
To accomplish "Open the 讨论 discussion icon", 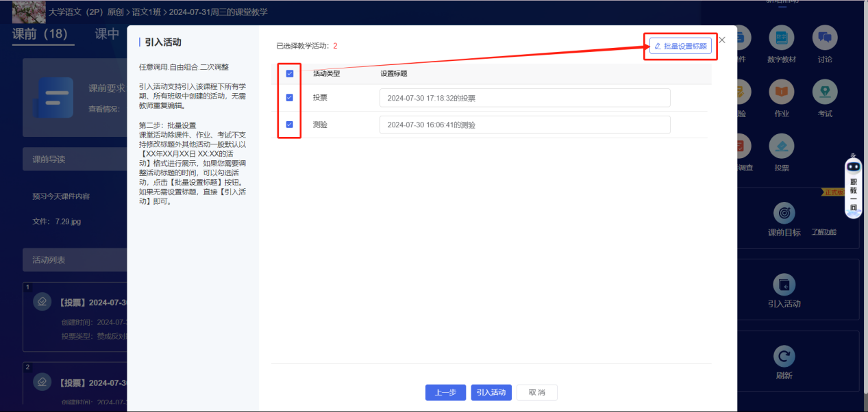I will [x=825, y=38].
